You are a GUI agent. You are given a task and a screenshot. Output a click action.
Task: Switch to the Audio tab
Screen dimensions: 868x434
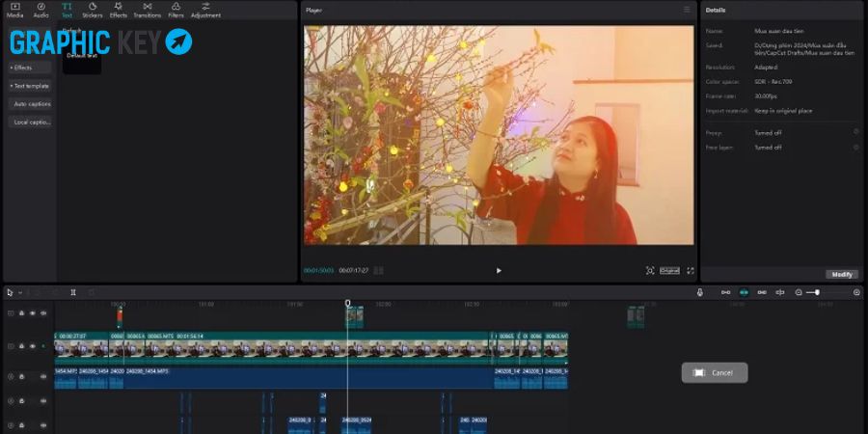[41, 10]
